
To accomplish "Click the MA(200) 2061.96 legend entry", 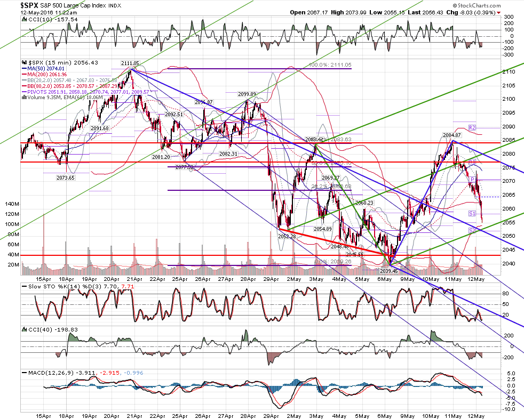I will (x=47, y=74).
